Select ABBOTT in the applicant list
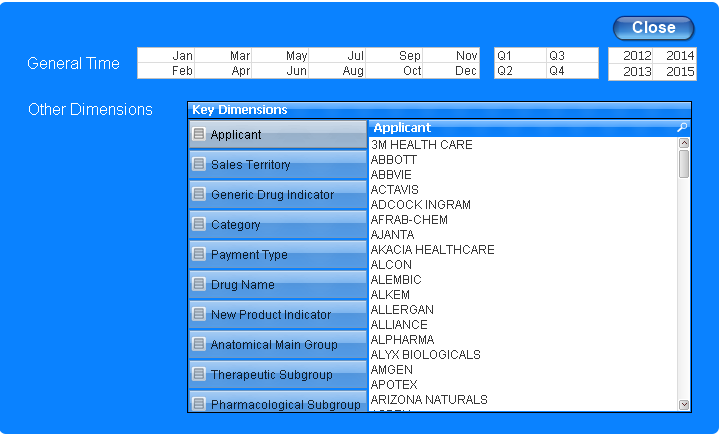 523,160
